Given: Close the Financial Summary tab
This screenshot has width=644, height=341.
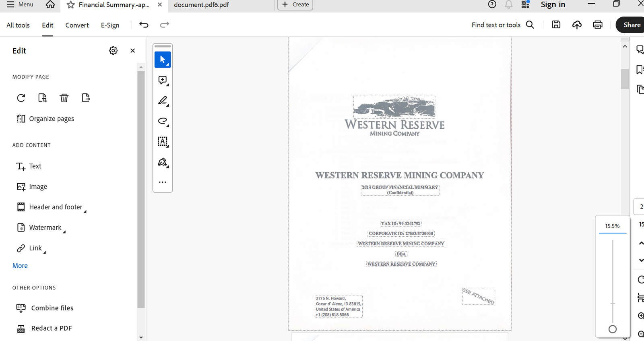Looking at the screenshot, I should (160, 5).
